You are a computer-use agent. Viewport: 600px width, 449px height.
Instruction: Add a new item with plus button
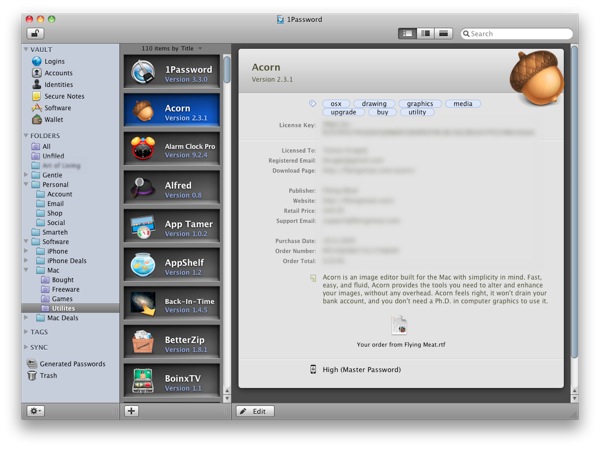131,411
